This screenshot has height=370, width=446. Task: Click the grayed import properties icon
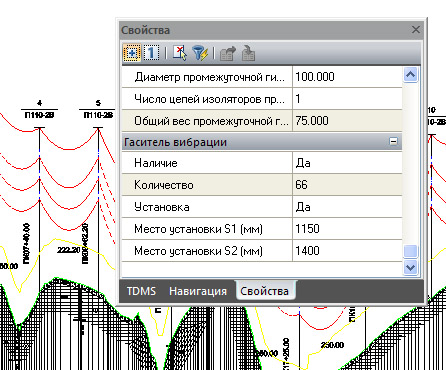[x=248, y=53]
